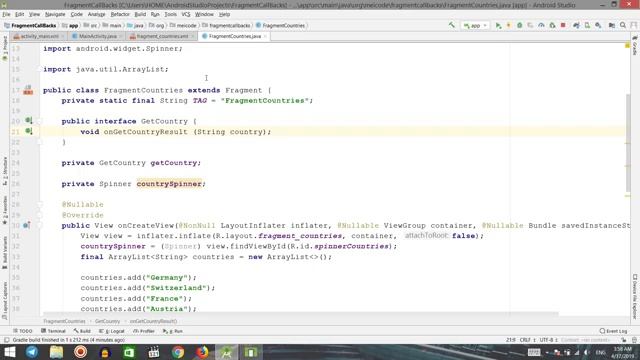This screenshot has width=640, height=360.
Task: Open the Refactor menu
Action: click(x=120, y=14)
